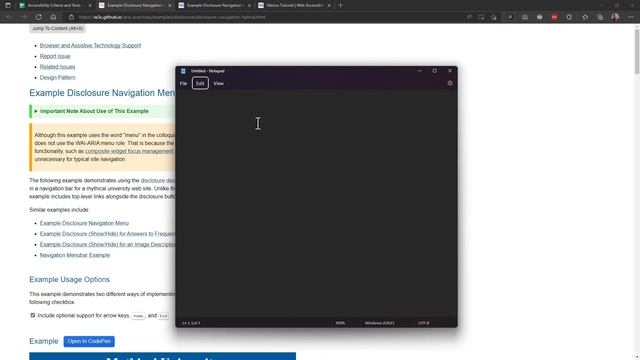Minimize the Notepad window
This screenshot has width=640, height=360.
click(x=420, y=71)
